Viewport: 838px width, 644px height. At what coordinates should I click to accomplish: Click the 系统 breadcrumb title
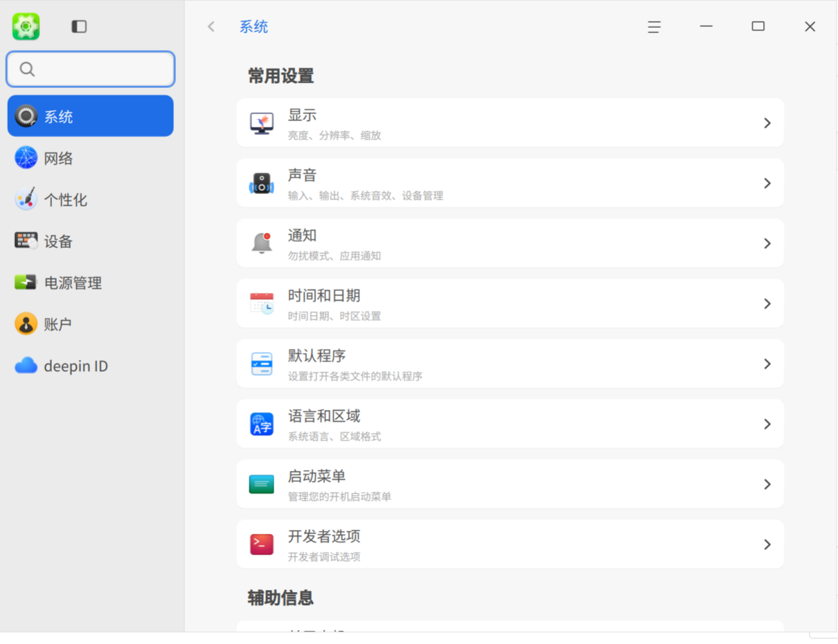pos(253,26)
